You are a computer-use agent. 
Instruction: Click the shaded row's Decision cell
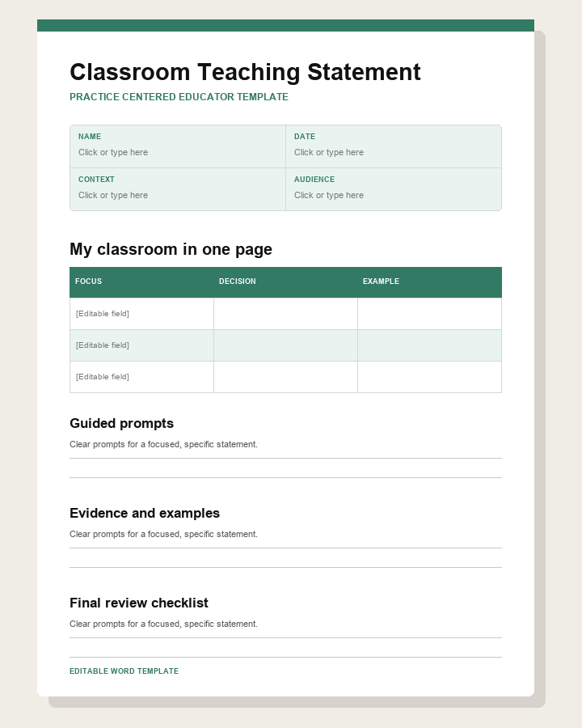(285, 345)
